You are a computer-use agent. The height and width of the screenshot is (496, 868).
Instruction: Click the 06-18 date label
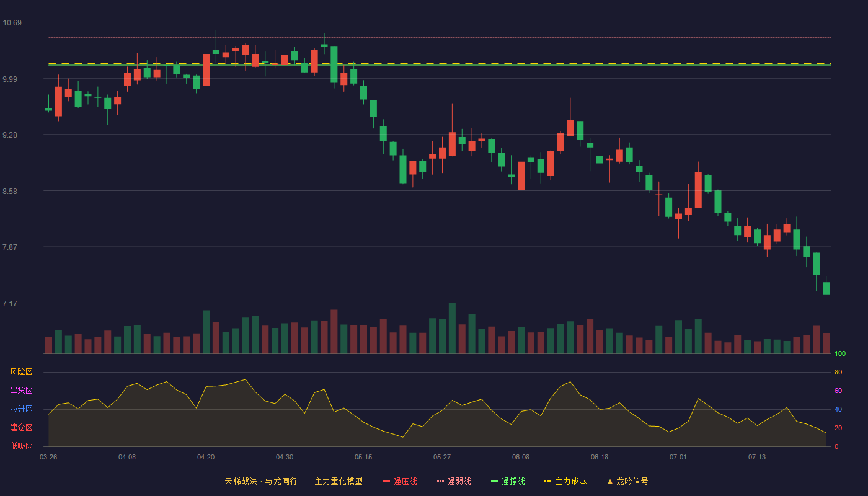click(x=600, y=457)
